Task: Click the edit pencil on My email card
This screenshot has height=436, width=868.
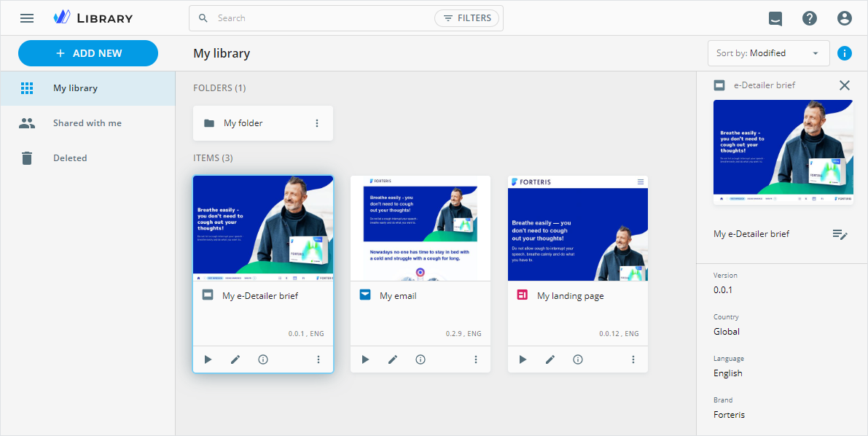Action: click(393, 359)
